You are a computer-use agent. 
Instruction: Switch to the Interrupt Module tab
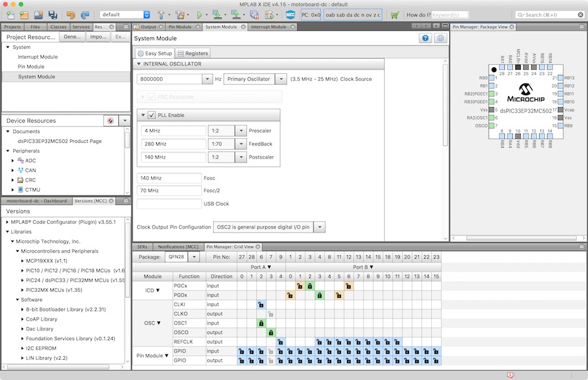pos(269,27)
